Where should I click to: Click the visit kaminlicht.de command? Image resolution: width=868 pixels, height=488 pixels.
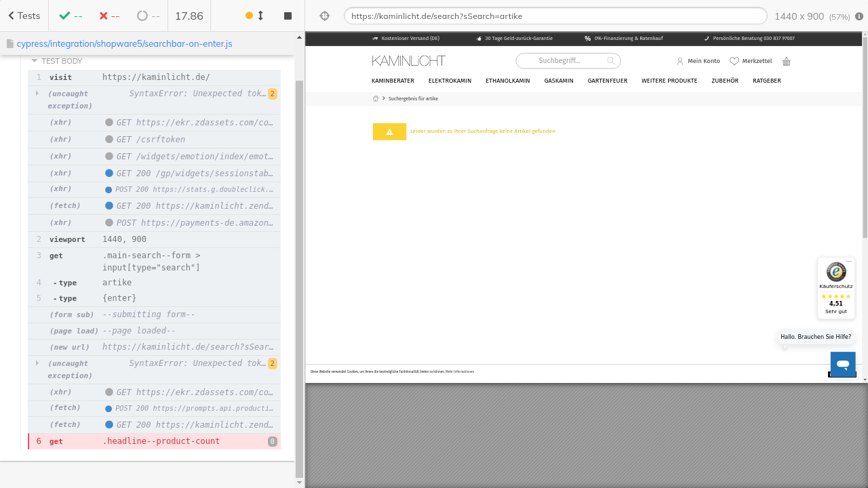pos(156,77)
